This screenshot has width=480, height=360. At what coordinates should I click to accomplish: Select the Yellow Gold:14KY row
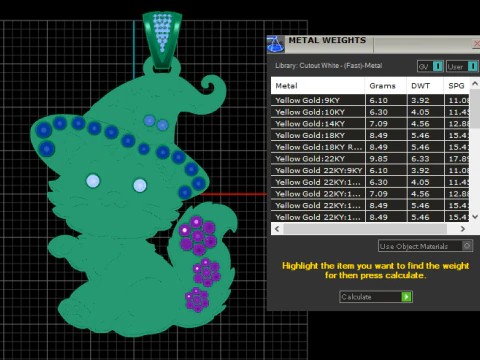click(x=370, y=124)
